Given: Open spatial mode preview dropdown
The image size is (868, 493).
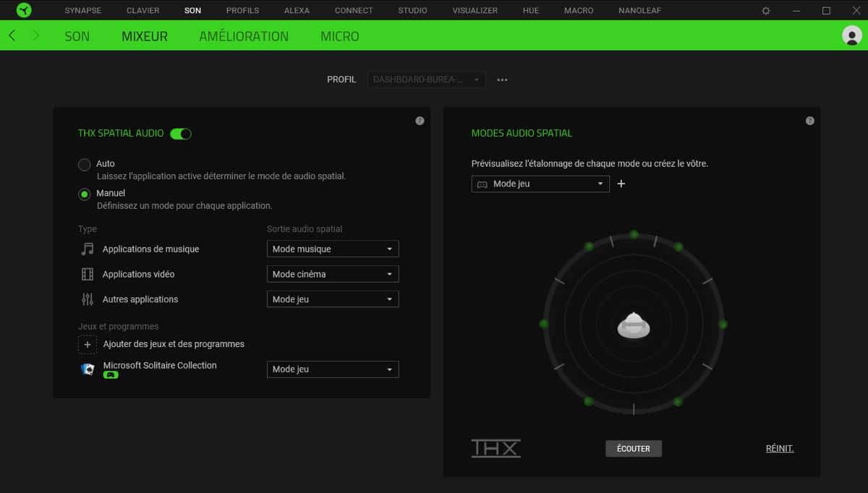Looking at the screenshot, I should [540, 184].
